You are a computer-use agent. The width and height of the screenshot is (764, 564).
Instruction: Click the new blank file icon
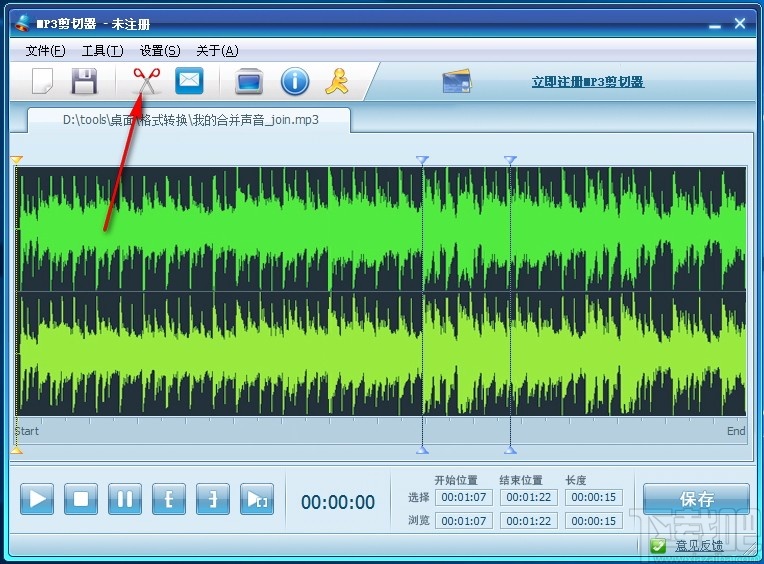[42, 81]
